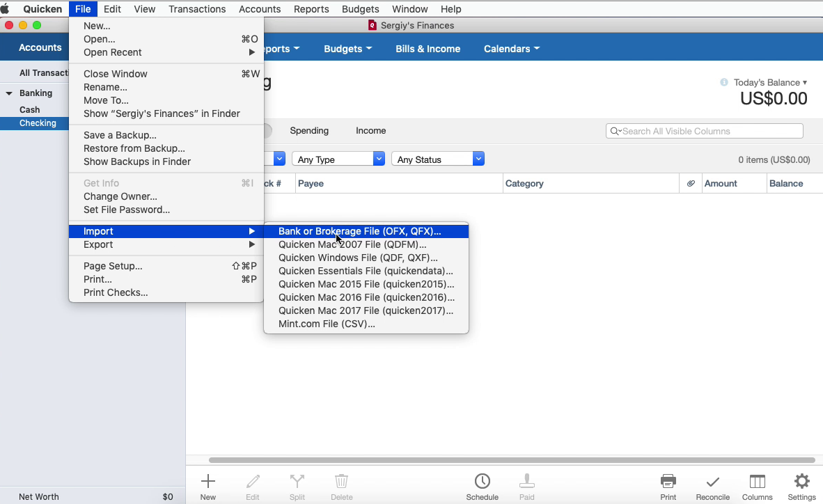Select Close Window menu item
823x504 pixels.
[166, 74]
